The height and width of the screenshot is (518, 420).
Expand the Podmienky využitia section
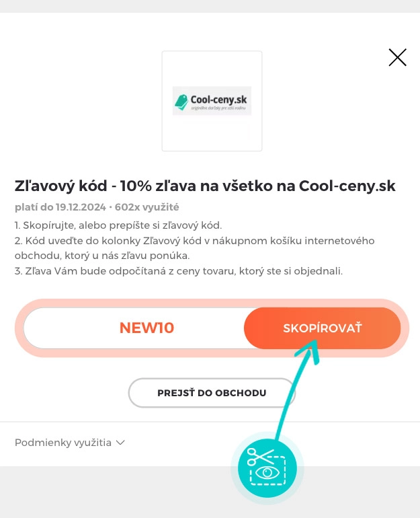pos(63,443)
